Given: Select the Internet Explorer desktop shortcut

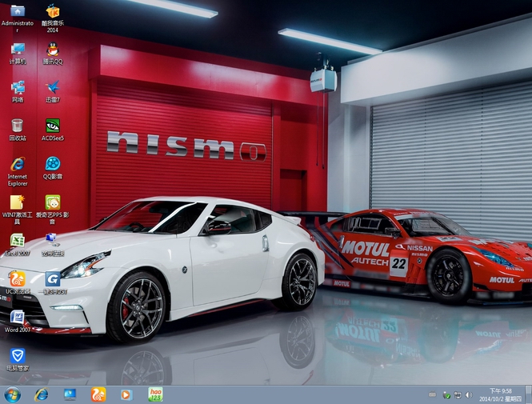Looking at the screenshot, I should [x=18, y=171].
